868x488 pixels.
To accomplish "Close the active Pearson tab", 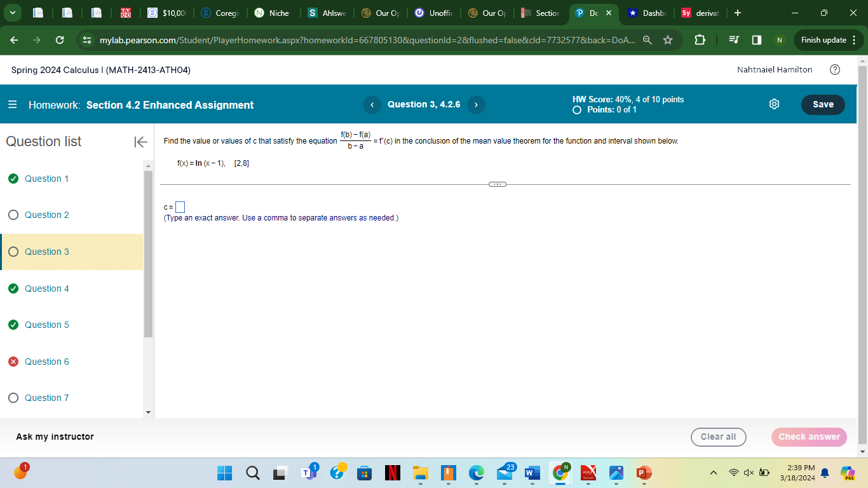I will (608, 13).
